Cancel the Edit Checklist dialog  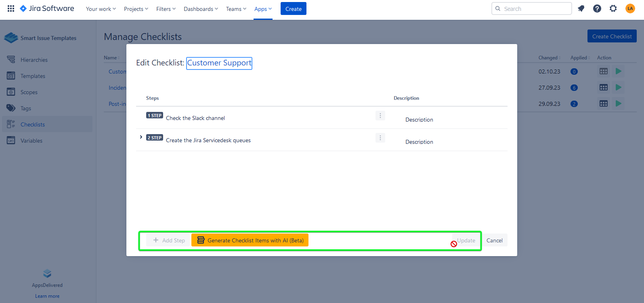(x=494, y=240)
